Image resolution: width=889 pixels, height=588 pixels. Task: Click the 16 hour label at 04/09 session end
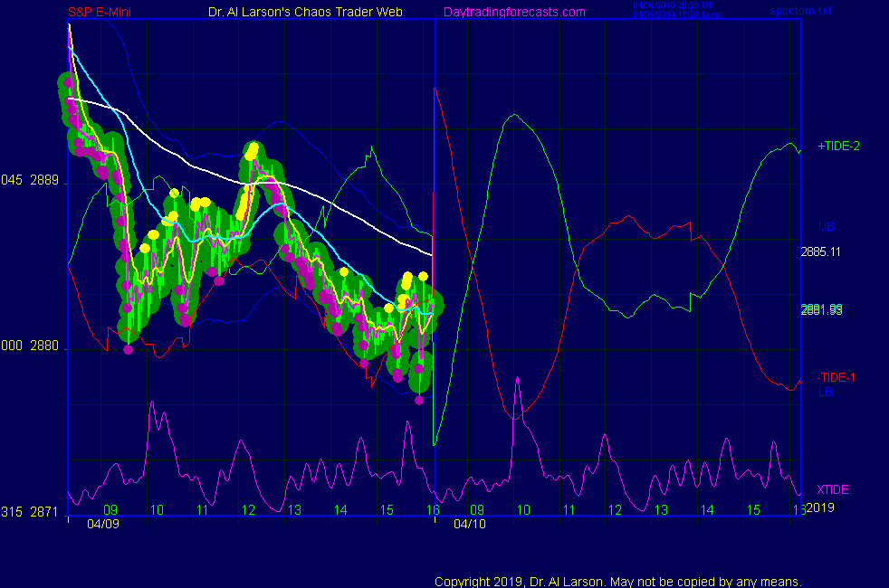pyautogui.click(x=433, y=510)
